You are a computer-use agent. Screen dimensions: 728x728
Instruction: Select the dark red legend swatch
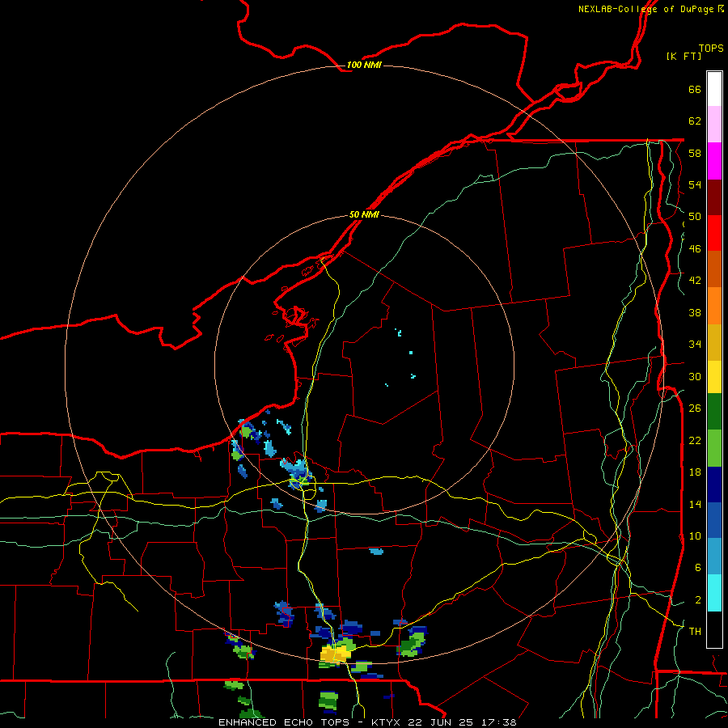click(714, 197)
